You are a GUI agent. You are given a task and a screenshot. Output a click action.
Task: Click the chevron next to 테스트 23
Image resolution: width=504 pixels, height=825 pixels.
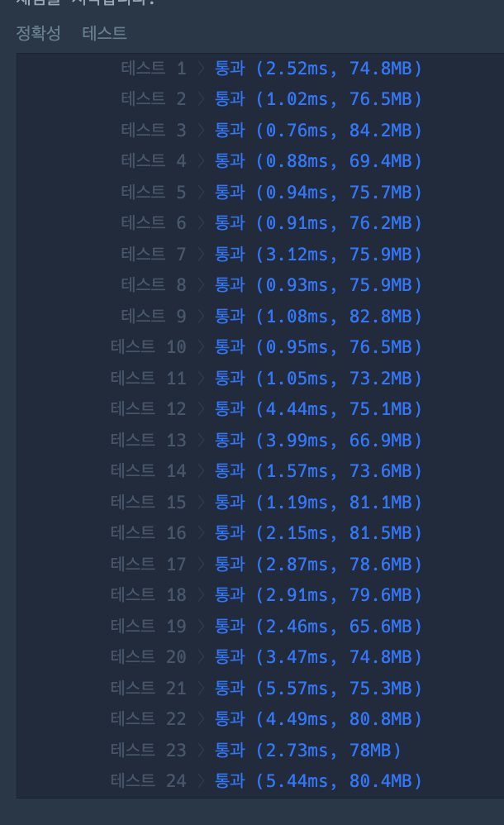pyautogui.click(x=201, y=750)
